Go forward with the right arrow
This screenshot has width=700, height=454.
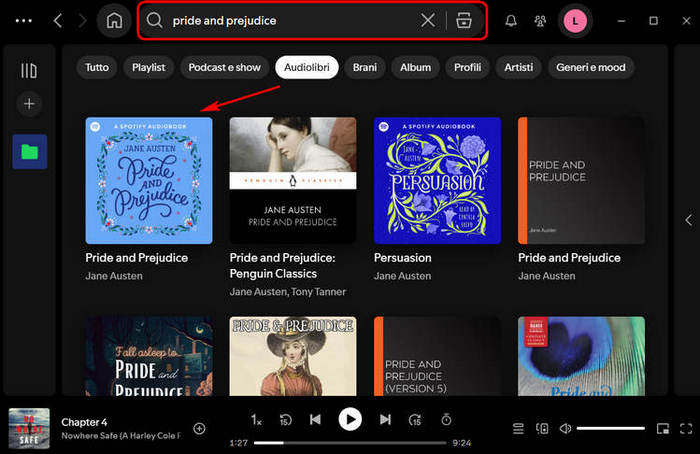[x=82, y=21]
